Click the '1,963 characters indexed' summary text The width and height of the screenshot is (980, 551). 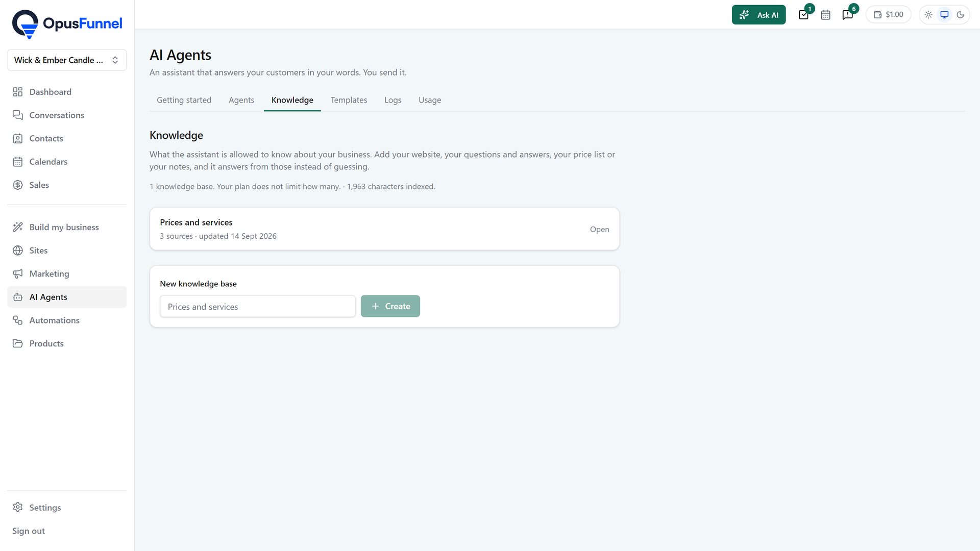391,187
